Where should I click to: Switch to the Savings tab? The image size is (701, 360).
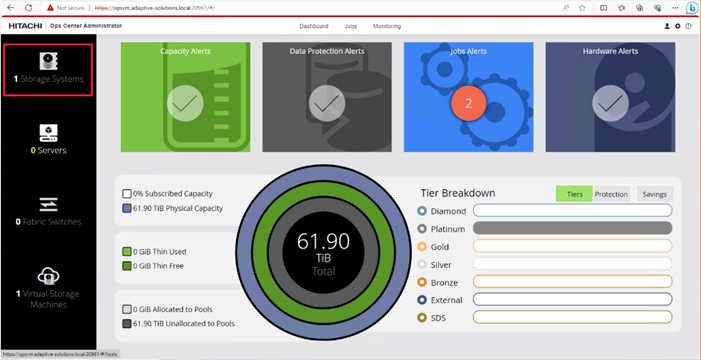pyautogui.click(x=655, y=194)
